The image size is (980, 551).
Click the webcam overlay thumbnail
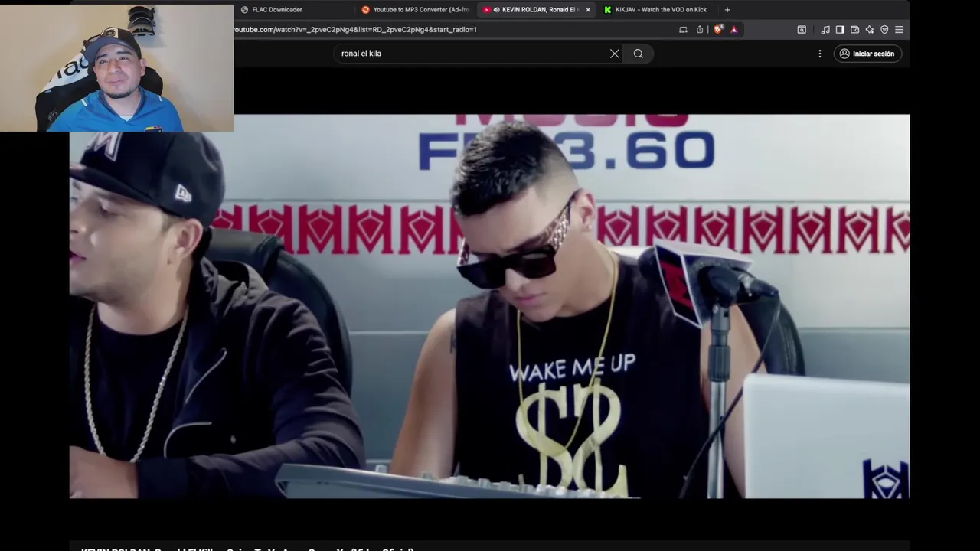(116, 68)
